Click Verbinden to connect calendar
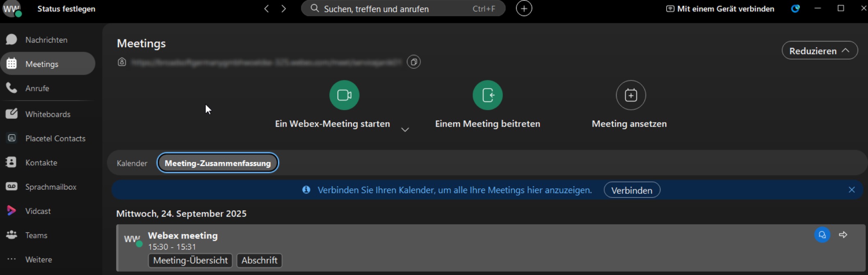868x275 pixels. 632,190
